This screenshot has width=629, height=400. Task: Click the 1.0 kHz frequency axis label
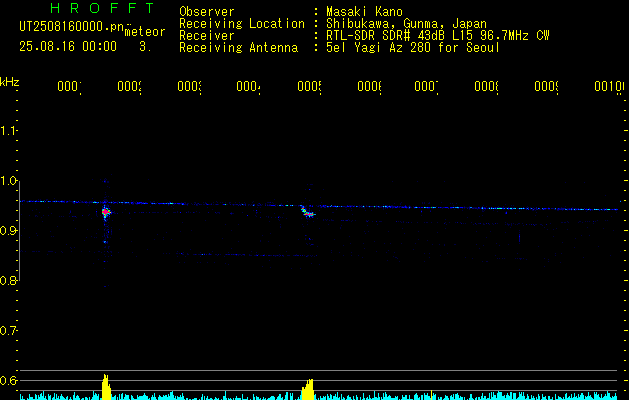pyautogui.click(x=8, y=181)
